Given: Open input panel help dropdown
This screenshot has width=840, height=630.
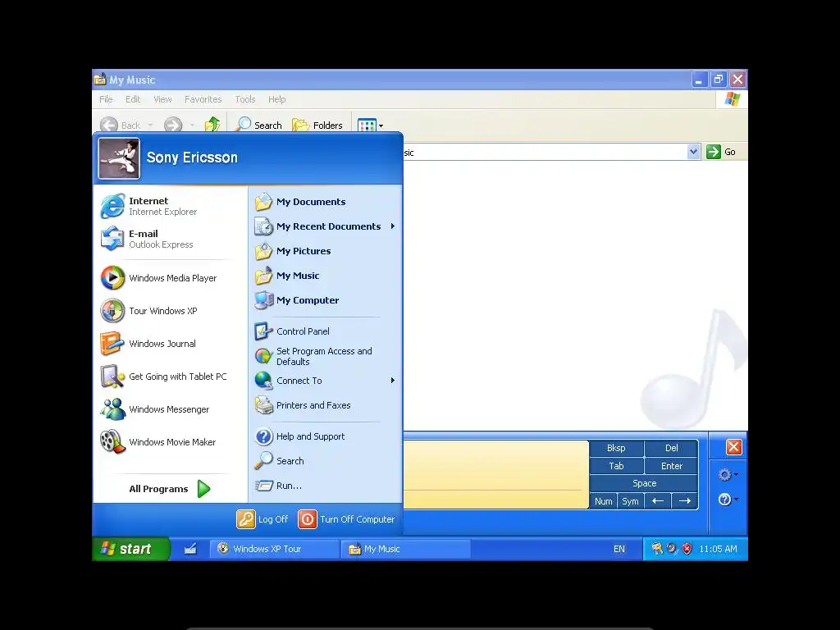Looking at the screenshot, I should pyautogui.click(x=728, y=500).
